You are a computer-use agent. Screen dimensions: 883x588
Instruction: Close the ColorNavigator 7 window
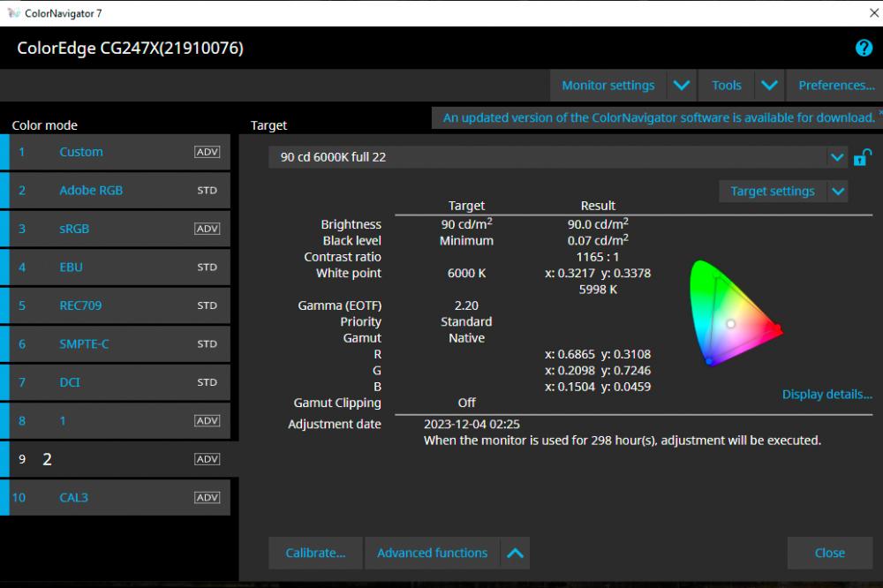pos(874,13)
